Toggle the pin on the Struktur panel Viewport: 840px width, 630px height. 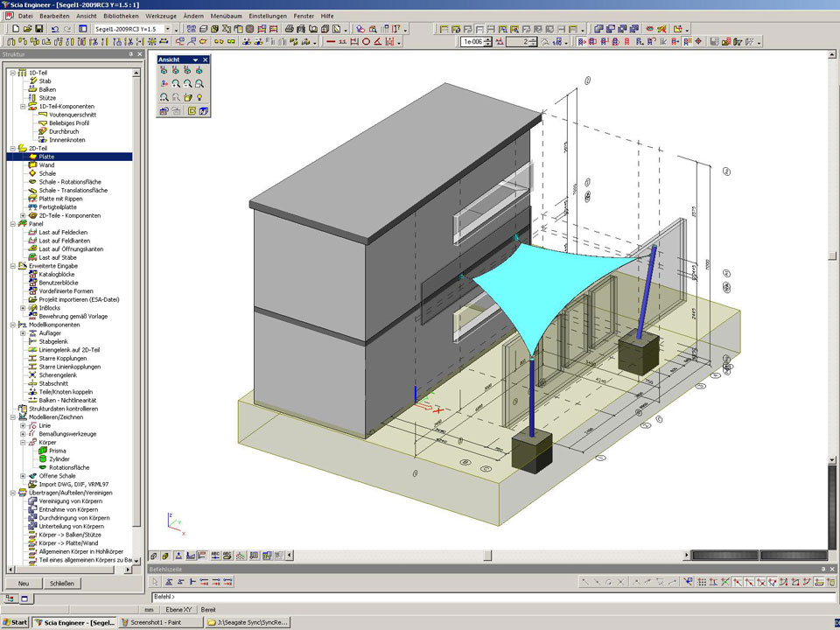tap(130, 54)
